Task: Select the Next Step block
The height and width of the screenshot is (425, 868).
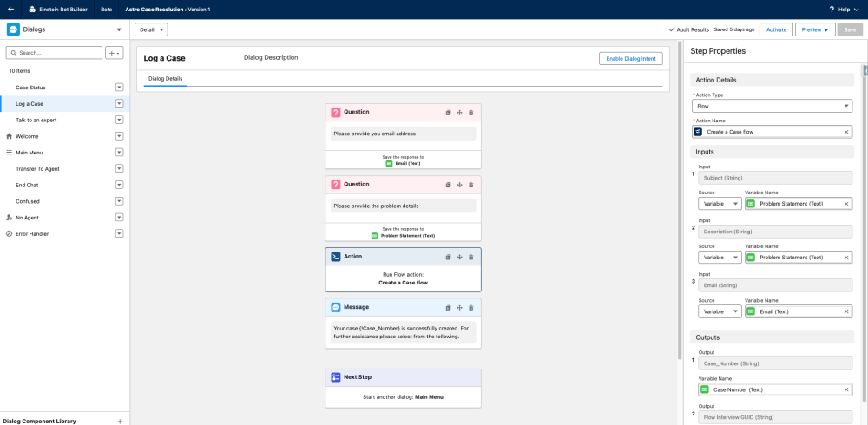Action: 403,388
